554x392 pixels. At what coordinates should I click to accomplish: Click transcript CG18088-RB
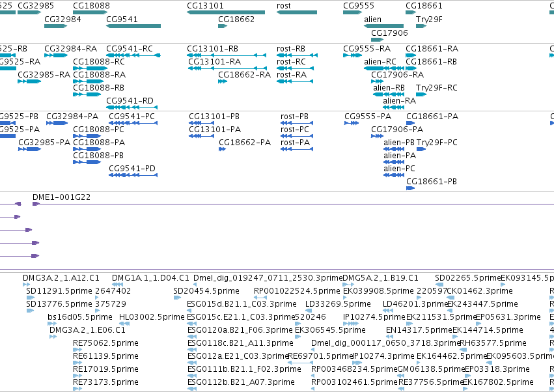click(98, 88)
